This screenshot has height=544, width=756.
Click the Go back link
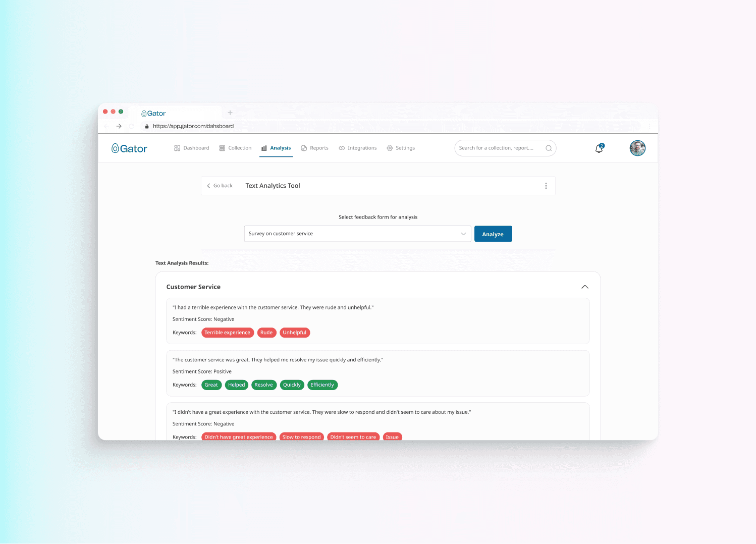click(x=220, y=185)
